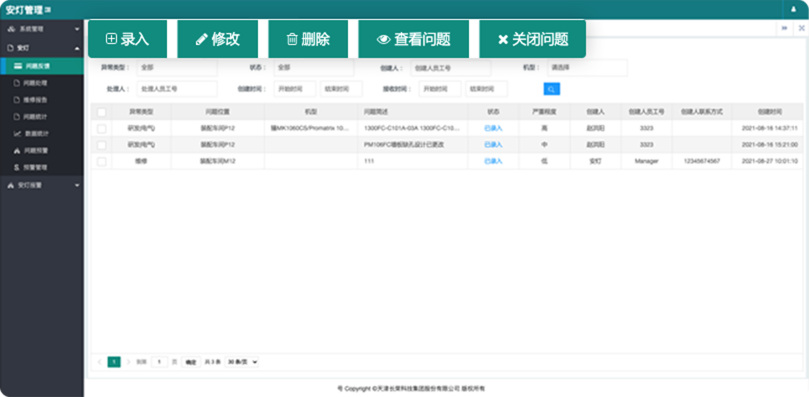Click the 接收时间 end time field

(487, 89)
